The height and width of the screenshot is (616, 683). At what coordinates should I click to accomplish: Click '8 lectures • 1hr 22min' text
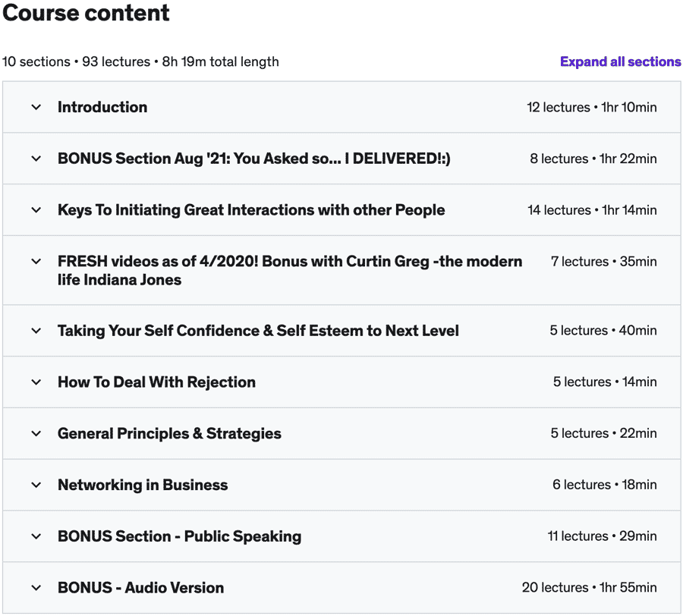(x=593, y=159)
